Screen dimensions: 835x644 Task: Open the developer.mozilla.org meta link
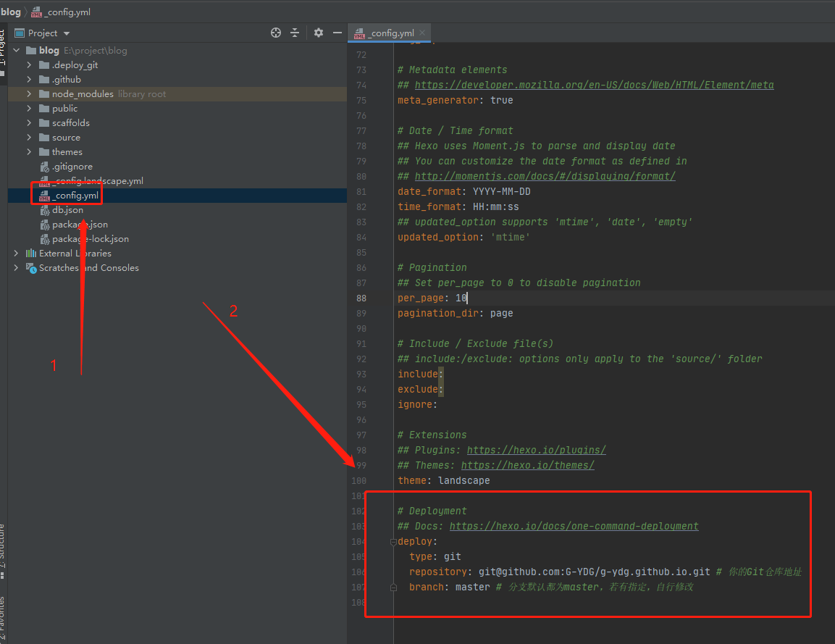click(595, 85)
